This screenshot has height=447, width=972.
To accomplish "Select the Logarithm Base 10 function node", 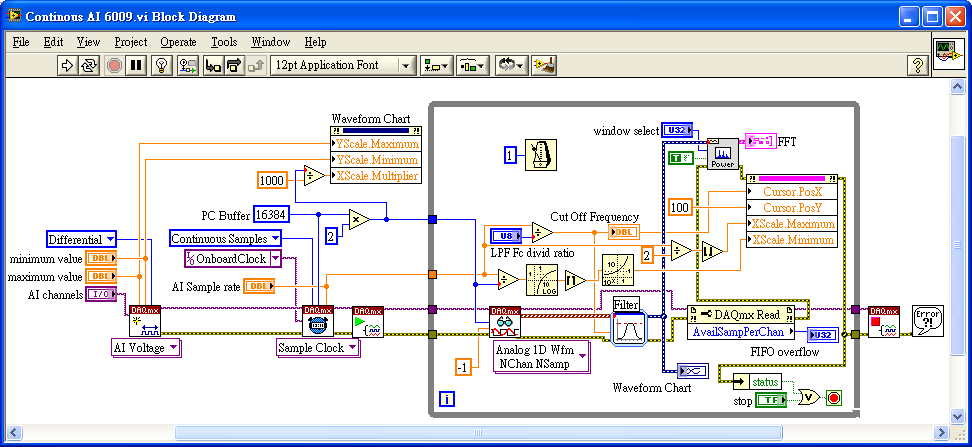I will (x=542, y=280).
